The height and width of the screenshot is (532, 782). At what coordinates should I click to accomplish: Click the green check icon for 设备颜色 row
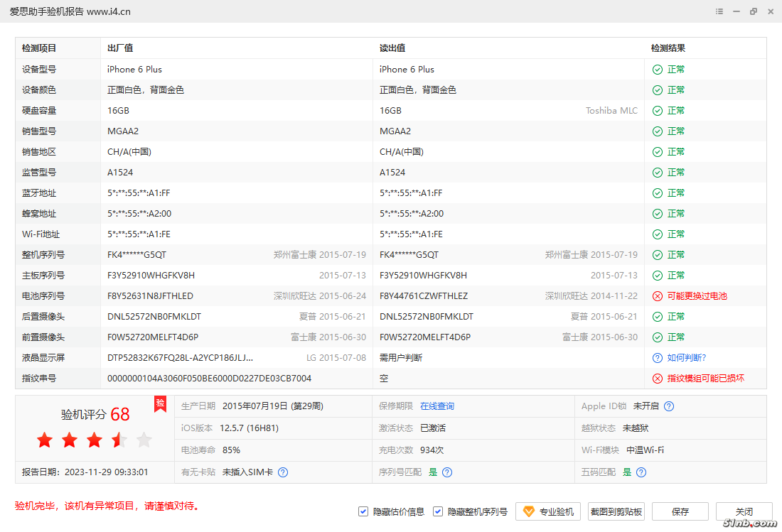pos(658,90)
